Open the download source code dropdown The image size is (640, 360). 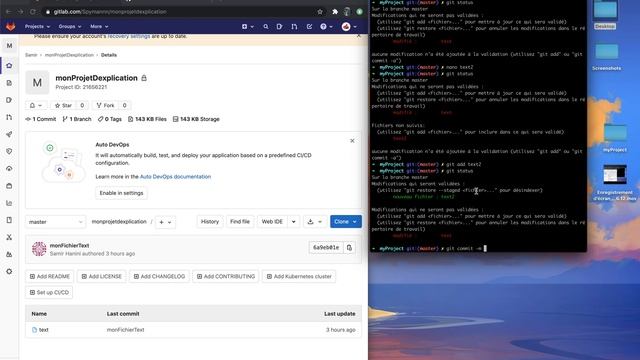(315, 222)
